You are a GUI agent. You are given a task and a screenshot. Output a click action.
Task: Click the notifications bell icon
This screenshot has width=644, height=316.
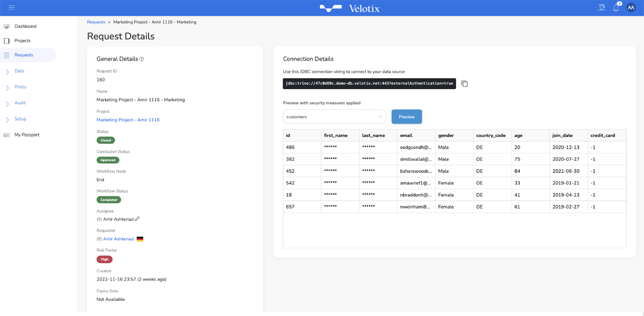coord(616,8)
